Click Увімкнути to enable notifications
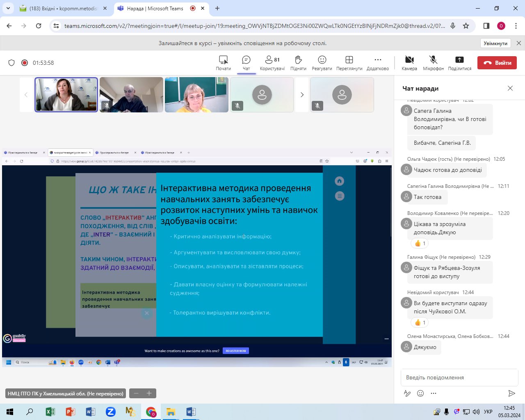This screenshot has width=525, height=420. click(x=495, y=43)
